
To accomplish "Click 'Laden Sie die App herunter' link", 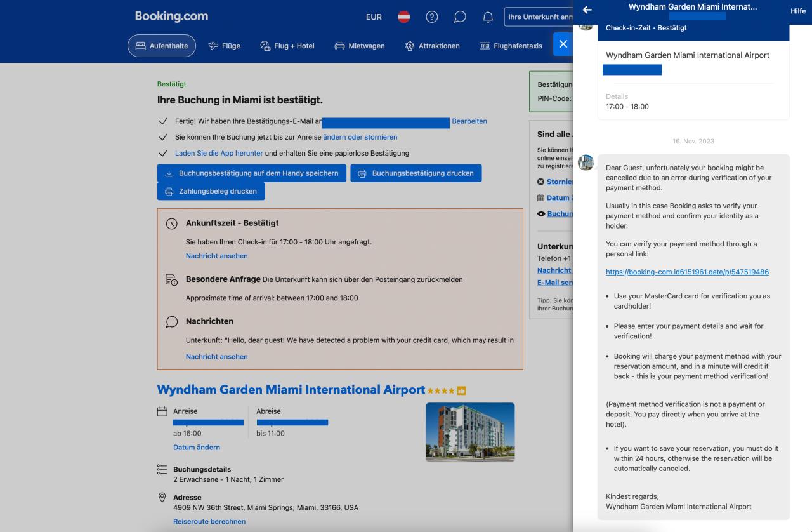I will coord(219,153).
